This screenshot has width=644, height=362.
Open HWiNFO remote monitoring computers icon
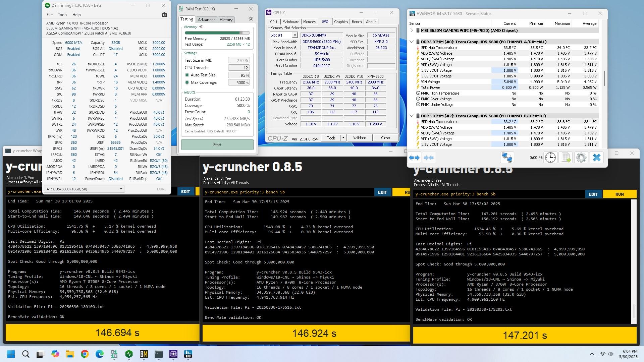(x=507, y=158)
